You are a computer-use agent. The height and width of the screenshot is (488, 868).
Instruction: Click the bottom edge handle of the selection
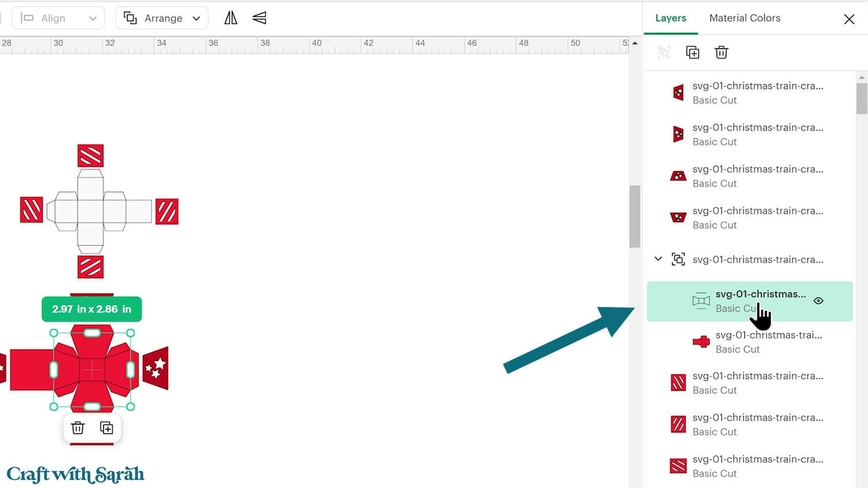[x=92, y=407]
